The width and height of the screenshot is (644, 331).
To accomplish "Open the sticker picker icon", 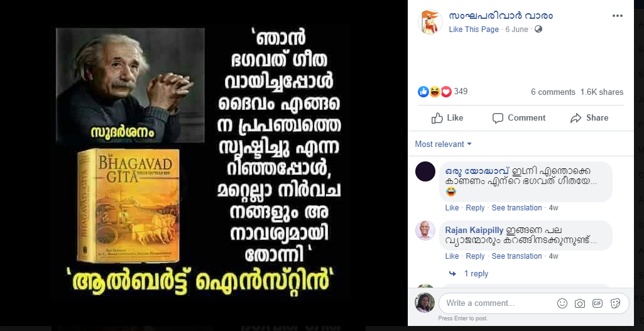I will coord(615,303).
